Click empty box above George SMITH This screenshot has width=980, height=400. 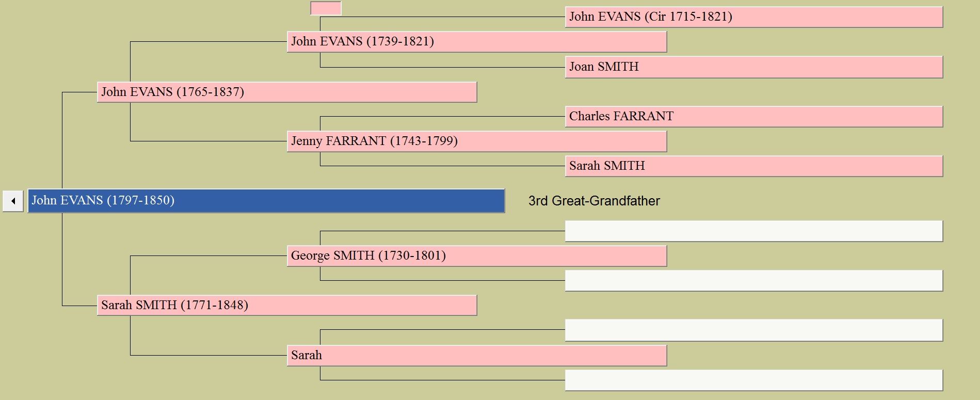click(754, 231)
